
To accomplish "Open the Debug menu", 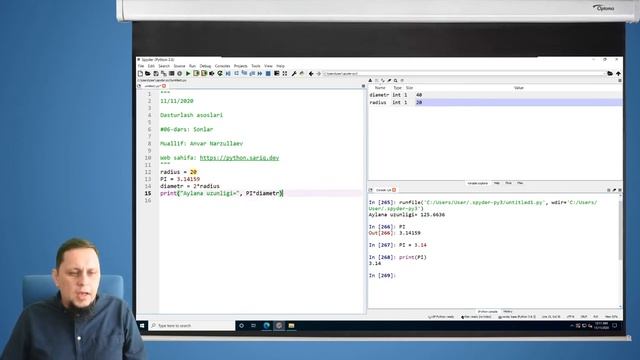I will [x=205, y=66].
